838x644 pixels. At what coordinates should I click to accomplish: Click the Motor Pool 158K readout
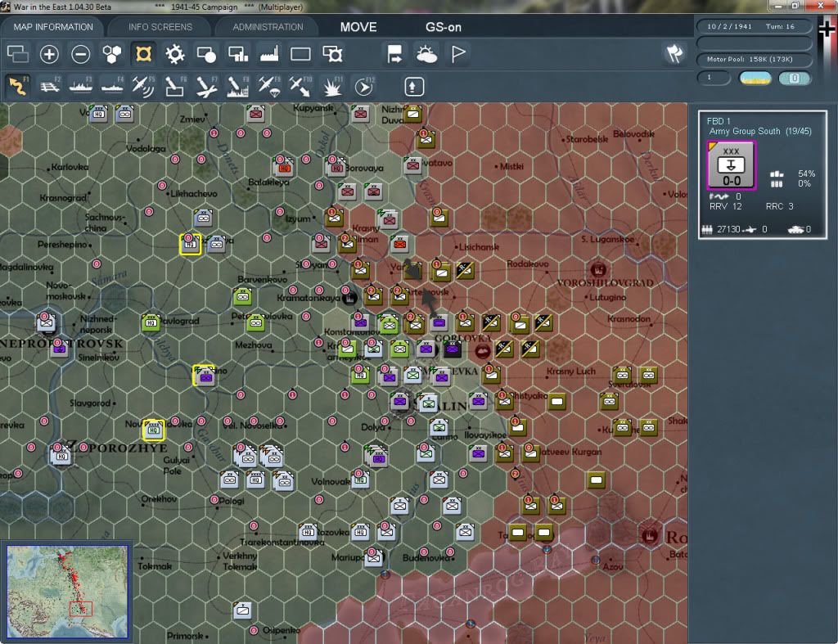click(754, 59)
